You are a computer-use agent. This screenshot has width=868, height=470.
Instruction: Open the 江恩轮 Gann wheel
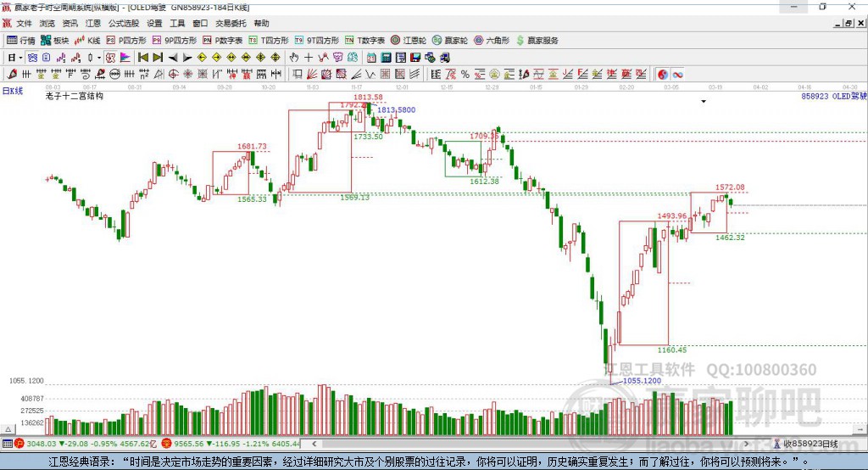pyautogui.click(x=409, y=41)
